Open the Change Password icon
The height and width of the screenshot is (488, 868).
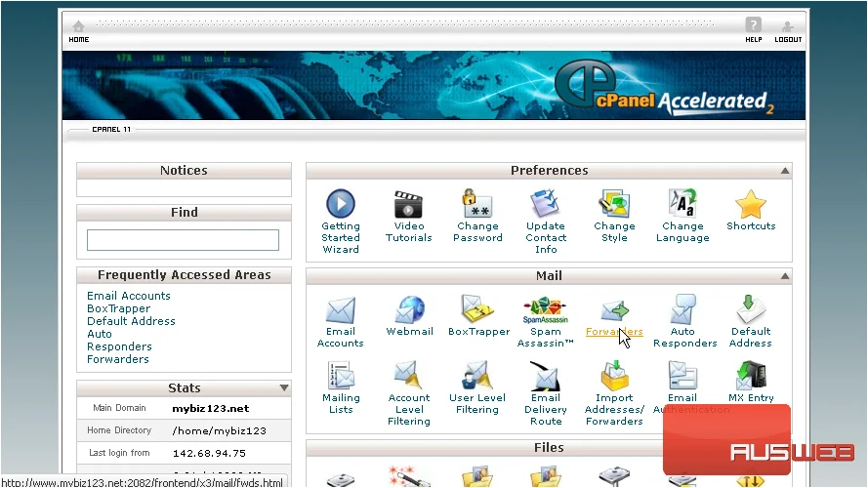tap(477, 203)
